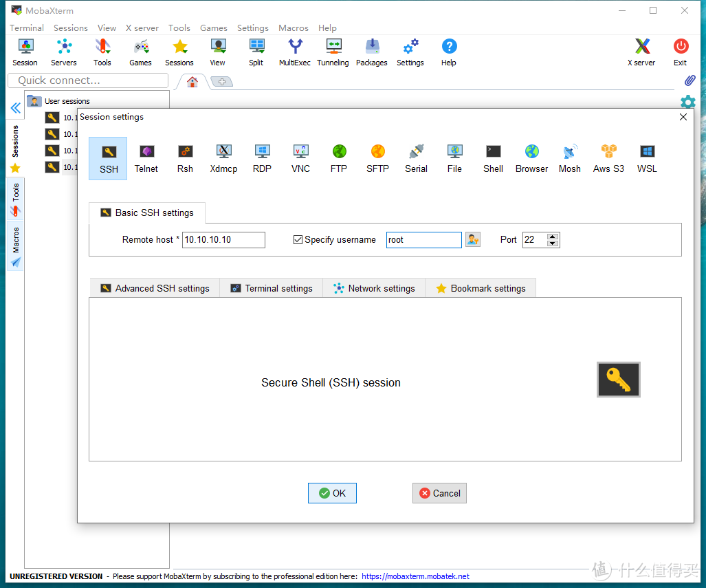This screenshot has width=706, height=588.
Task: Click the paperclip attachment icon
Action: tap(690, 80)
